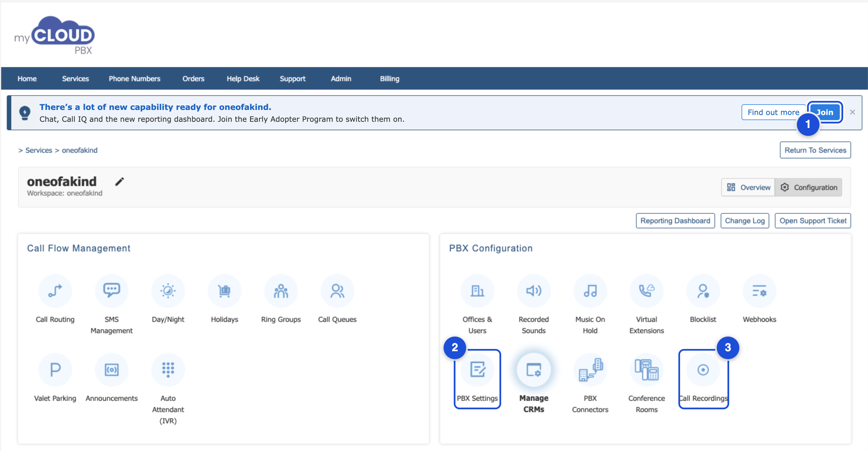Open the Recorded Sounds icon

[x=534, y=291]
